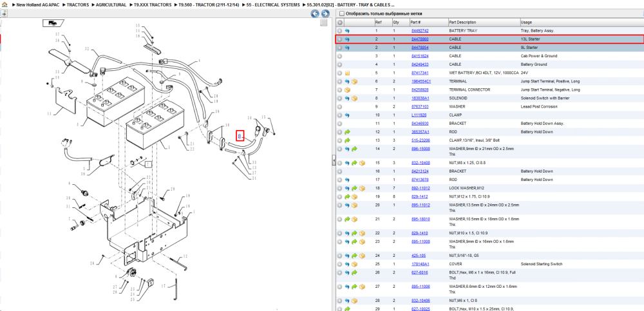Viewport: 644px width, 311px height.
Task: Click the Qty column header
Action: [x=401, y=22]
